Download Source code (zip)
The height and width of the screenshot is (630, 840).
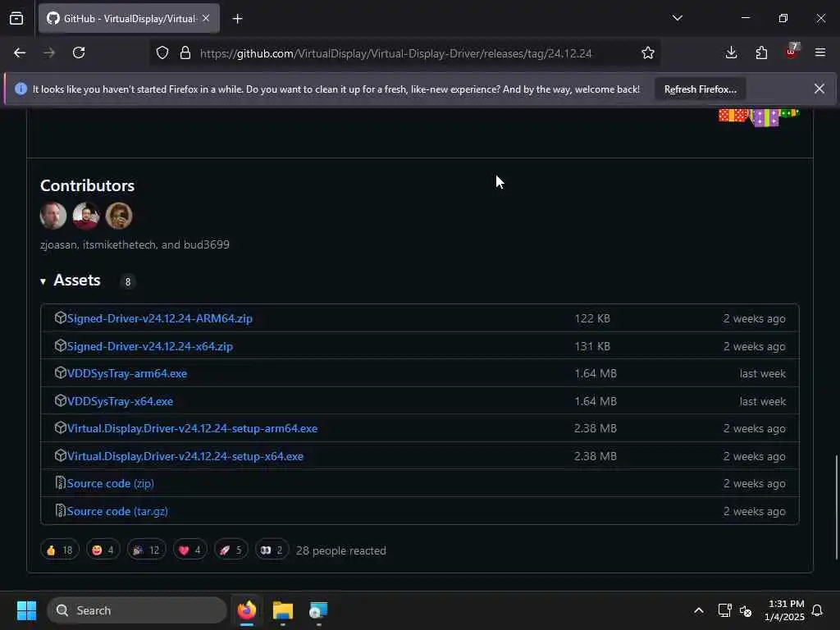111,483
